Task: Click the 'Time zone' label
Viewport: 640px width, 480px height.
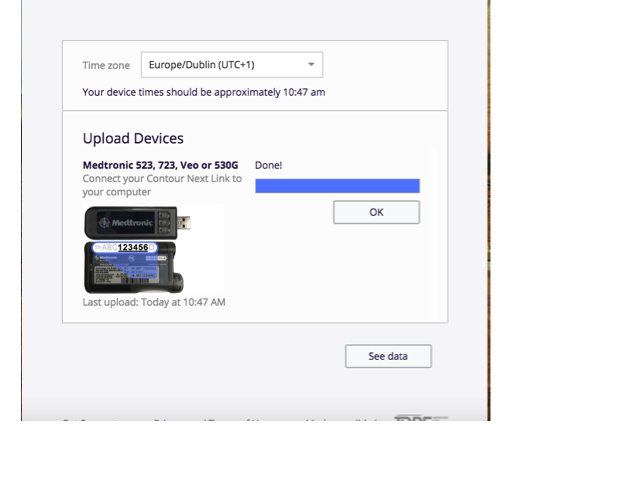Action: (106, 65)
